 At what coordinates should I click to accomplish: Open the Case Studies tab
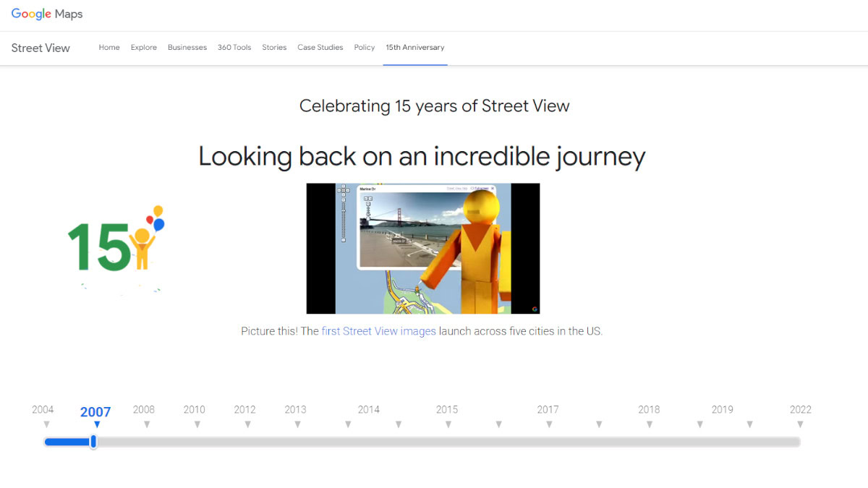tap(320, 48)
